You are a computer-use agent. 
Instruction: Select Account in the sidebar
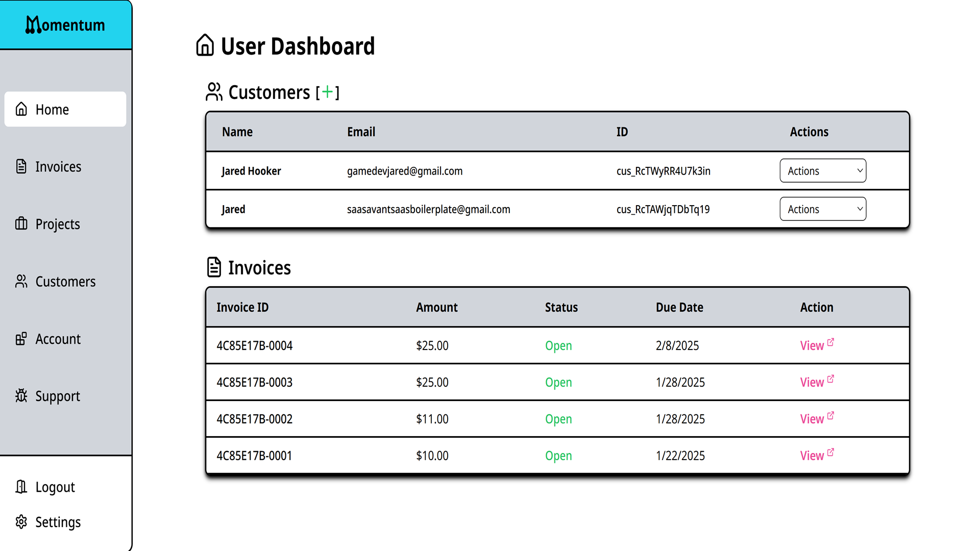coord(58,339)
